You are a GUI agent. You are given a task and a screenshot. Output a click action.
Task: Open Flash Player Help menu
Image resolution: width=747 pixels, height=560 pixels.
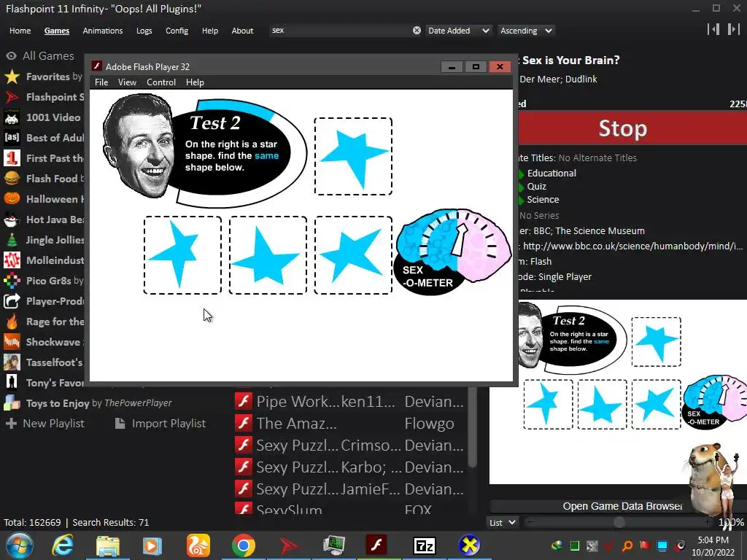point(195,82)
